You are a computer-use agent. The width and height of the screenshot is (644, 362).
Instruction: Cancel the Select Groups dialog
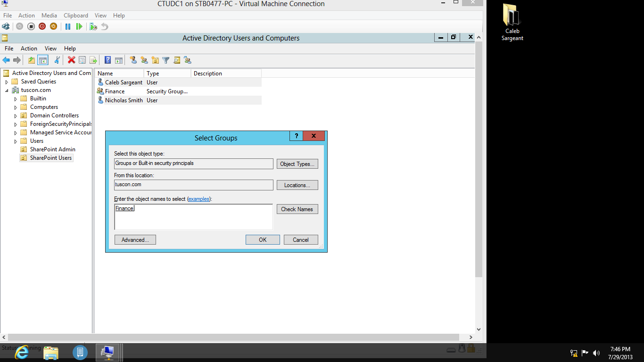[x=301, y=240]
